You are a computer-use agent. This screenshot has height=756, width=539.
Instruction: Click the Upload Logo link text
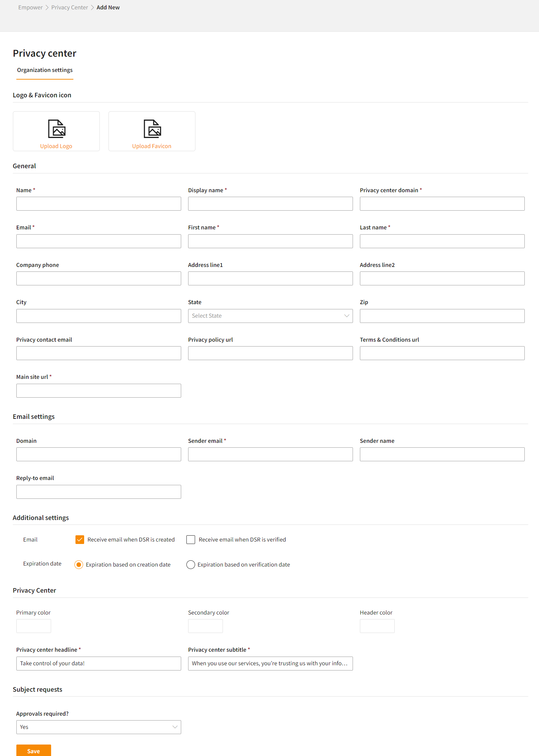pyautogui.click(x=56, y=146)
